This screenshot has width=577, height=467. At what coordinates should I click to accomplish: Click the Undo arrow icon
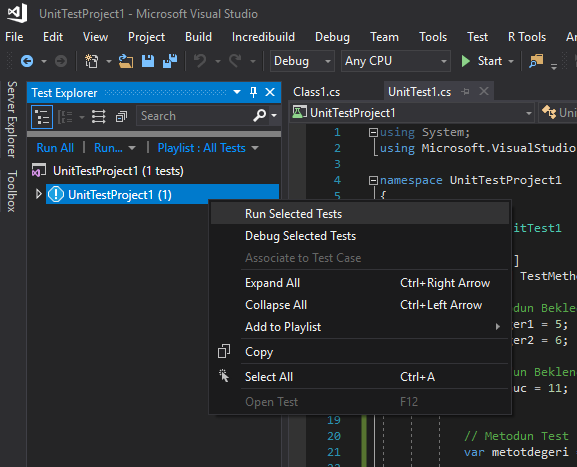coord(200,61)
